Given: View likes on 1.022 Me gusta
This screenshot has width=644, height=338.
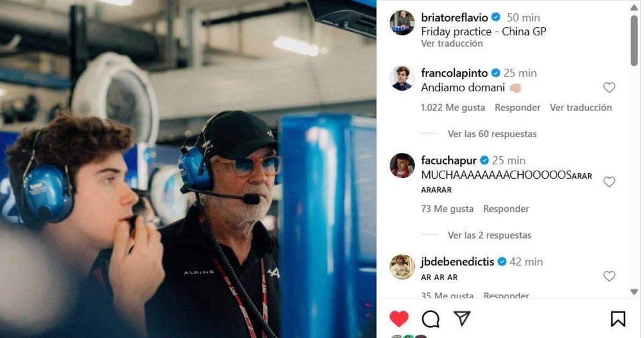Looking at the screenshot, I should (x=453, y=107).
